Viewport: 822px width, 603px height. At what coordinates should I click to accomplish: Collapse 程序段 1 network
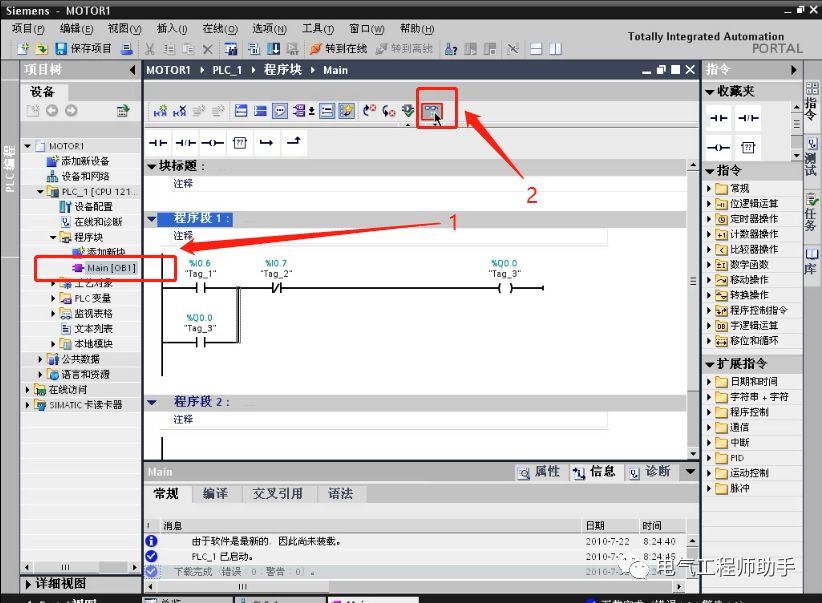152,219
